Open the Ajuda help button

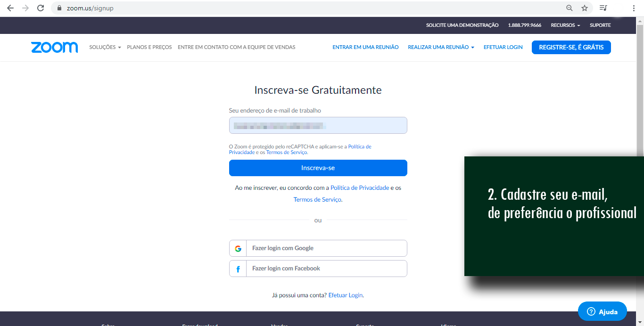tap(603, 311)
